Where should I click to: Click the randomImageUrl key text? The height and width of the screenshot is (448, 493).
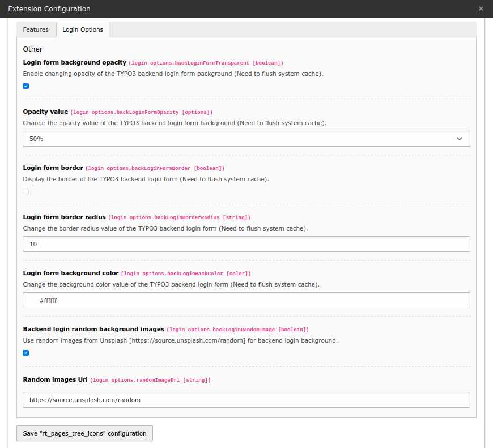(150, 380)
